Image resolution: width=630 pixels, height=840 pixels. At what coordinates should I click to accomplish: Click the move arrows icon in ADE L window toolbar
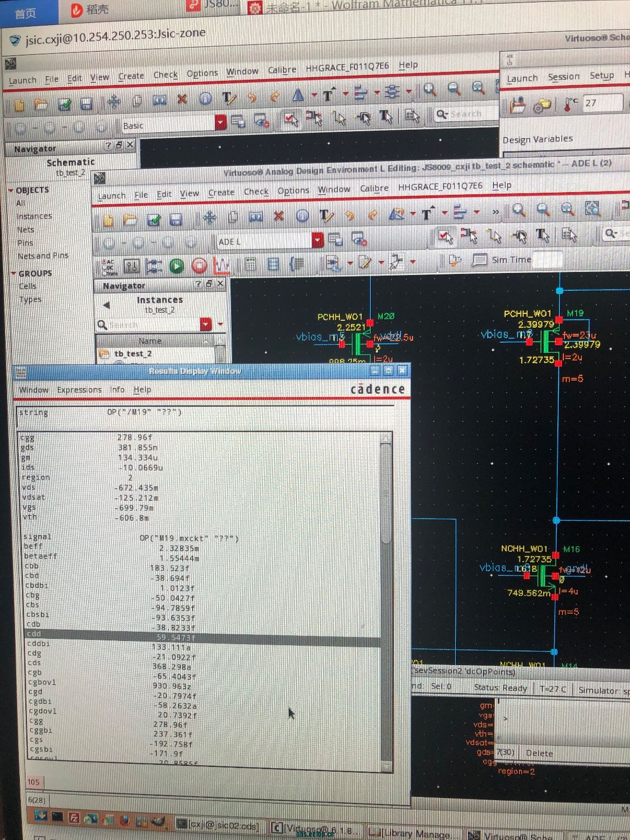click(x=209, y=217)
